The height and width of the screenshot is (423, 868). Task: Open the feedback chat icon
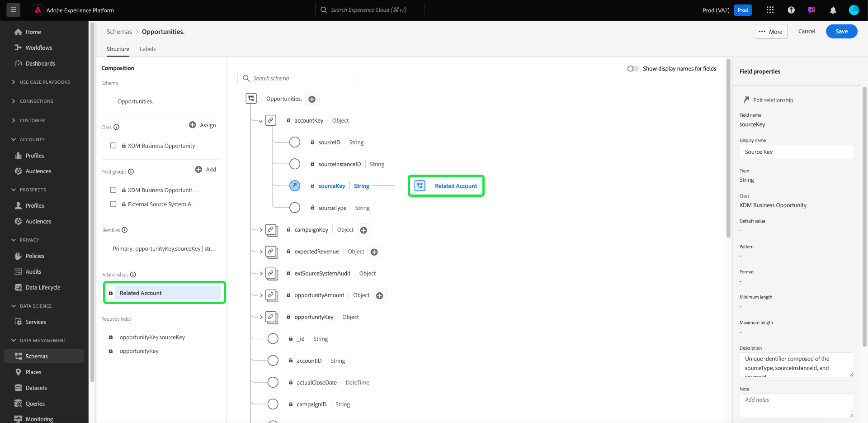812,10
